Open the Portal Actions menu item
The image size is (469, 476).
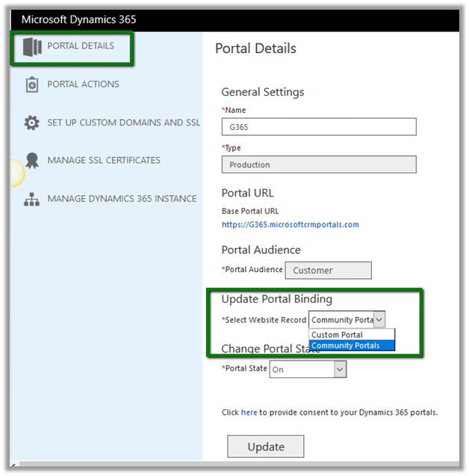pos(83,84)
